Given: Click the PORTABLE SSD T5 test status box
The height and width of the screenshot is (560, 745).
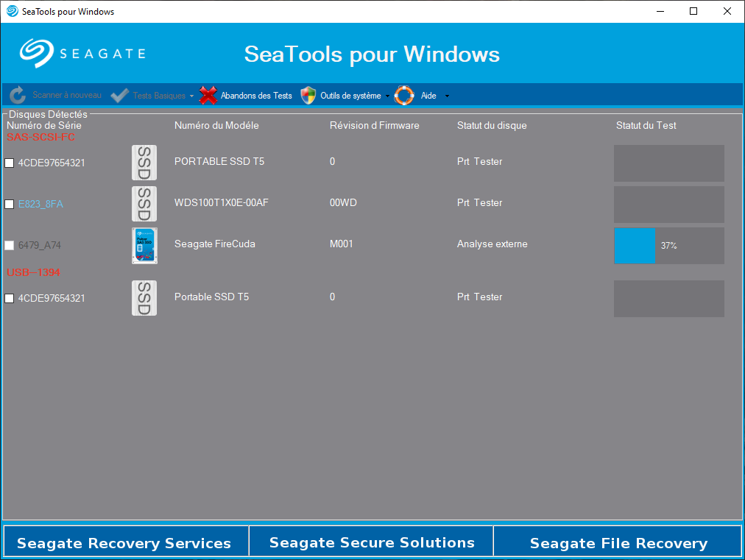Looking at the screenshot, I should point(669,163).
